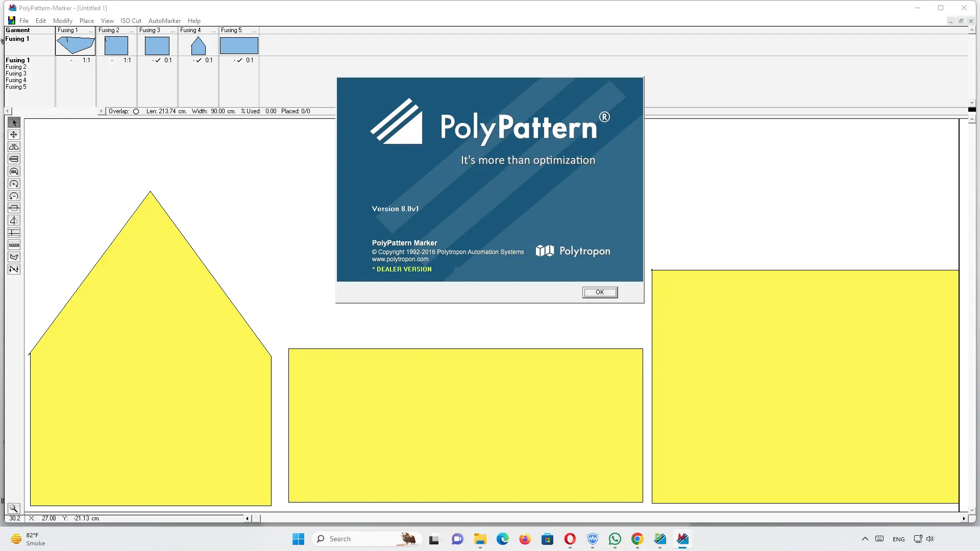Activate the measurement ruler tool
This screenshot has width=980, height=551.
[x=14, y=245]
